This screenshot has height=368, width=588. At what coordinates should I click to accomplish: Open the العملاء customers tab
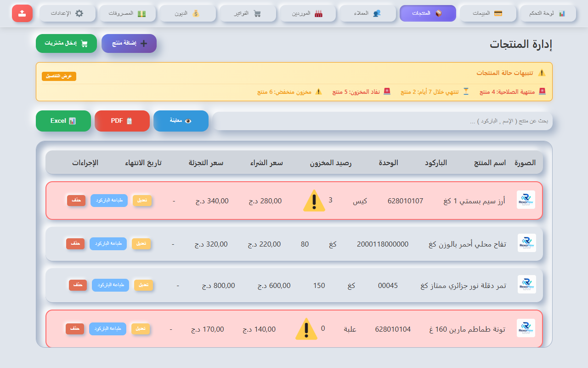click(x=367, y=13)
